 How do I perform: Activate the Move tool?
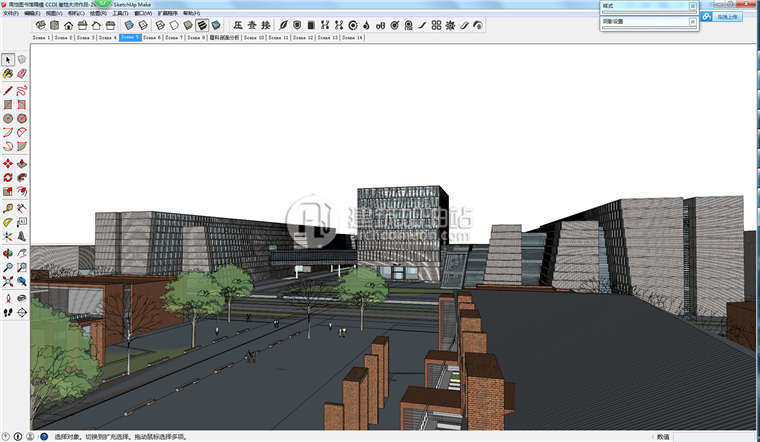(x=8, y=164)
